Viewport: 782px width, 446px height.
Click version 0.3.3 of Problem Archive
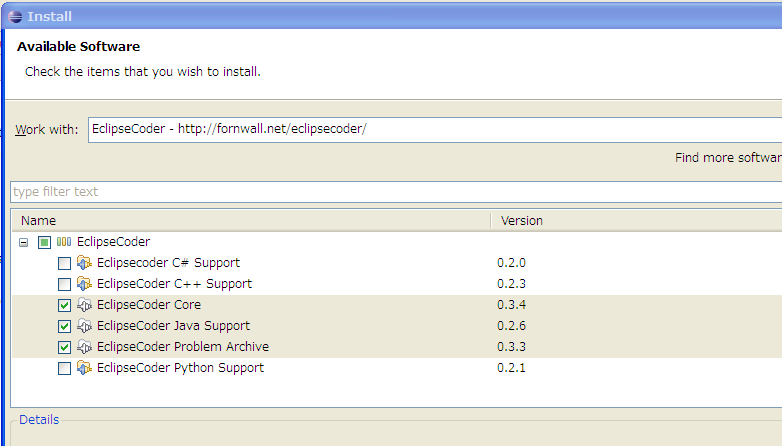[x=511, y=347]
